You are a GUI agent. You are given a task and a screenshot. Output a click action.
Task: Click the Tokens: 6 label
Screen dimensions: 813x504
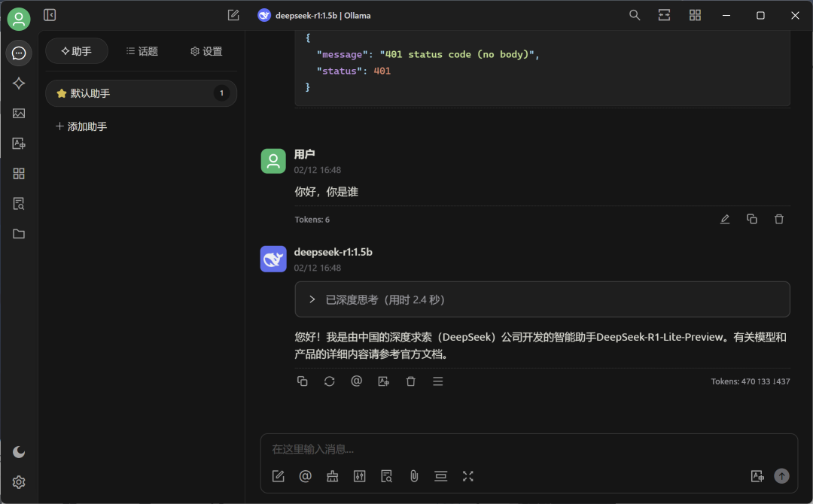[x=312, y=220]
